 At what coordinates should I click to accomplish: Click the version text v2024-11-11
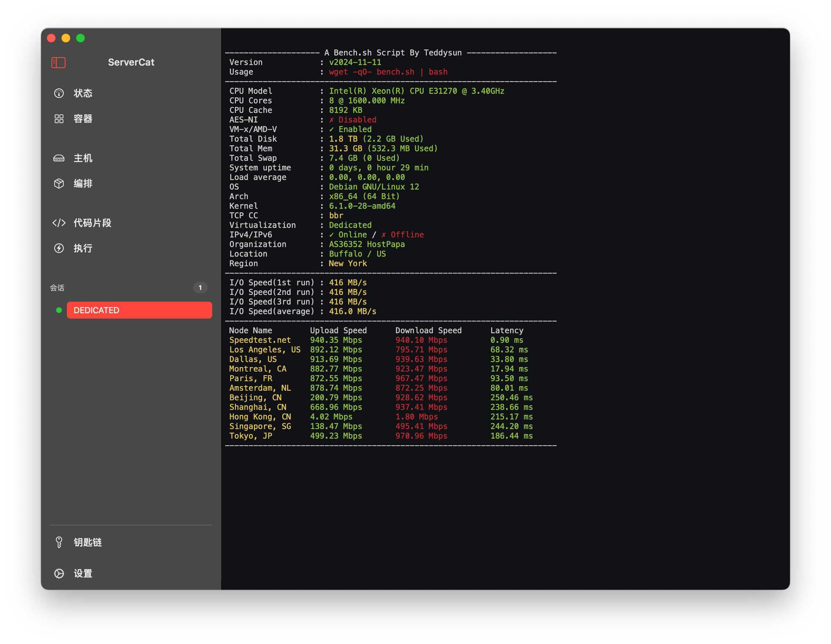tap(355, 63)
